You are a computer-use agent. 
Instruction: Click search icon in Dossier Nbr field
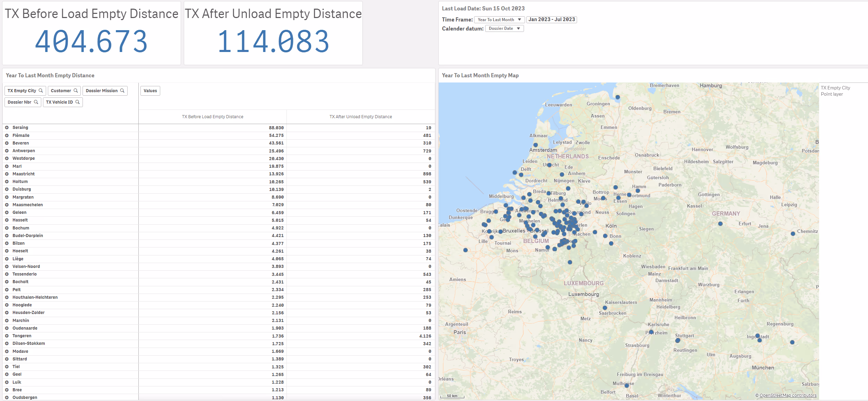tap(36, 102)
